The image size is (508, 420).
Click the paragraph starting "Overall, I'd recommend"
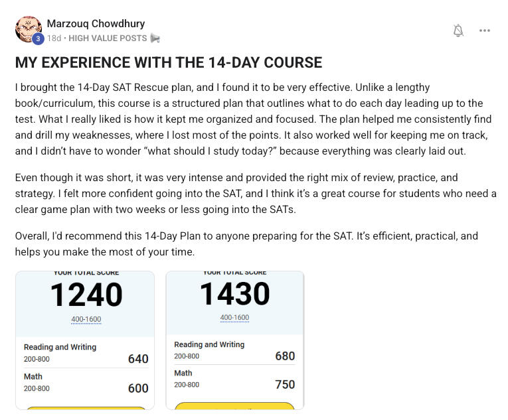(x=246, y=244)
